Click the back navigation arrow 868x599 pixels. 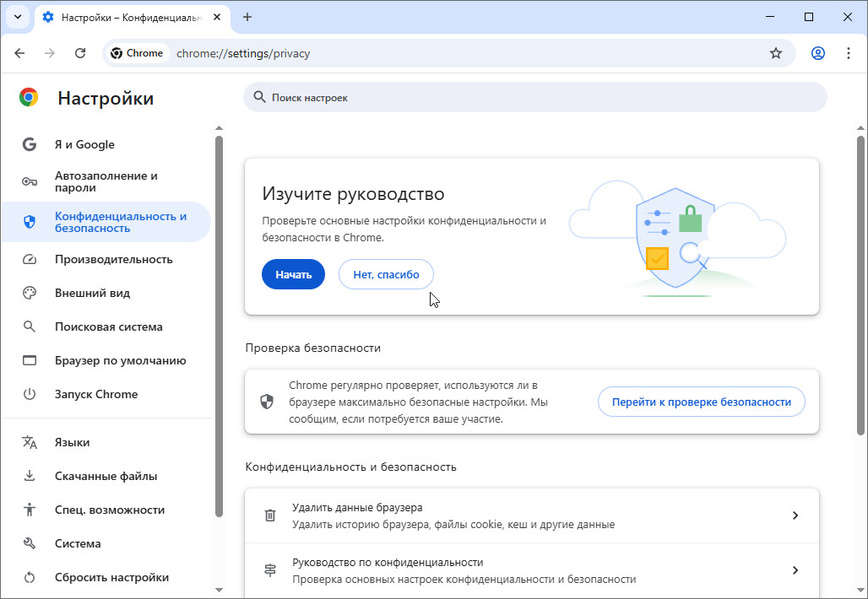click(x=19, y=53)
